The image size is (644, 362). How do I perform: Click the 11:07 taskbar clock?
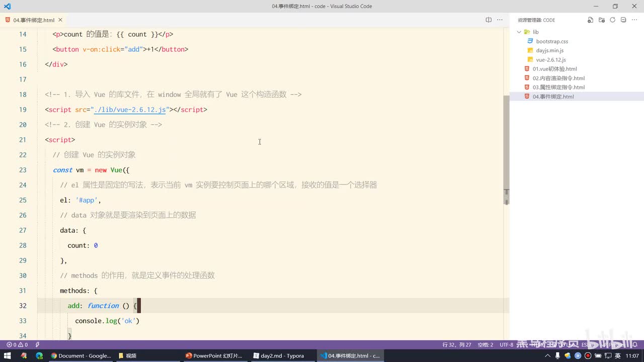click(x=632, y=355)
